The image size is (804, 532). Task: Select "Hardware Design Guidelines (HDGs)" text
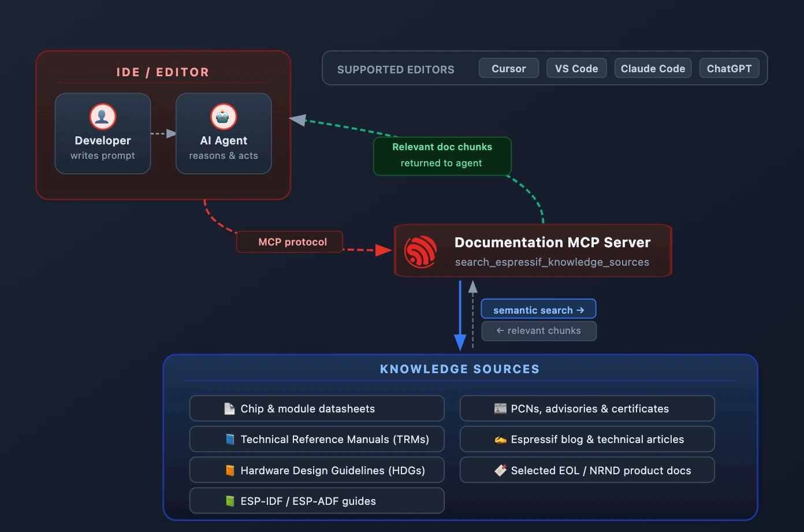point(333,471)
